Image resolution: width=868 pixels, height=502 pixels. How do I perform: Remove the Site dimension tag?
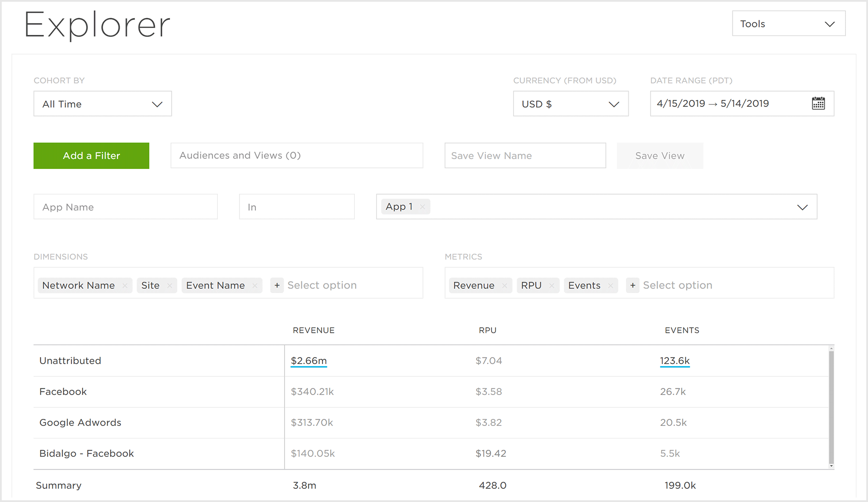tap(170, 286)
